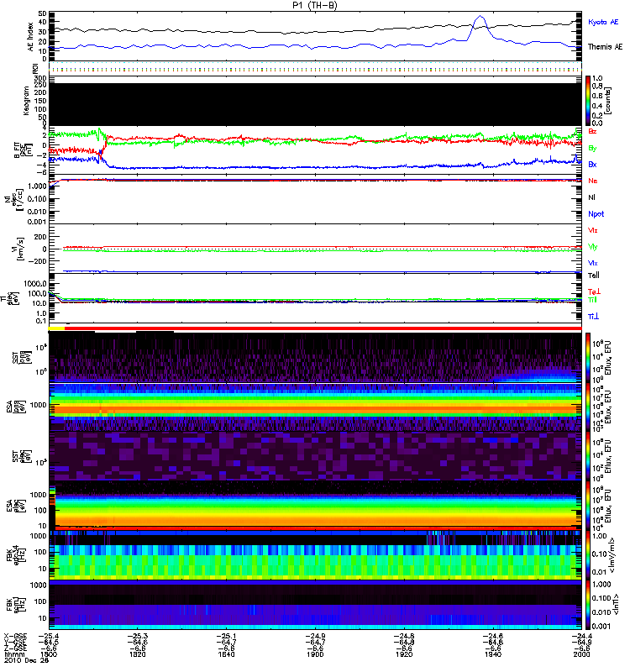Click the FBK electric field spectrogram panel
Screen dimensions: 630x672
click(x=315, y=555)
